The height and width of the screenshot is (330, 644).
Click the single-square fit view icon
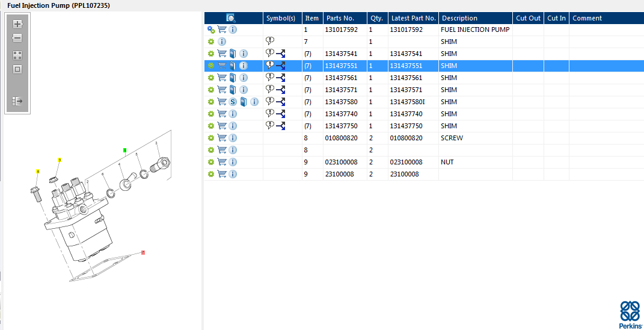tap(17, 69)
